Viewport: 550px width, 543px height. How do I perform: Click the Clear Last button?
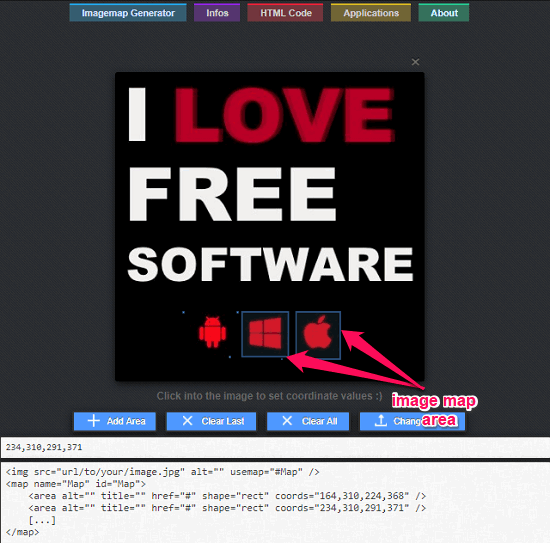tap(211, 421)
